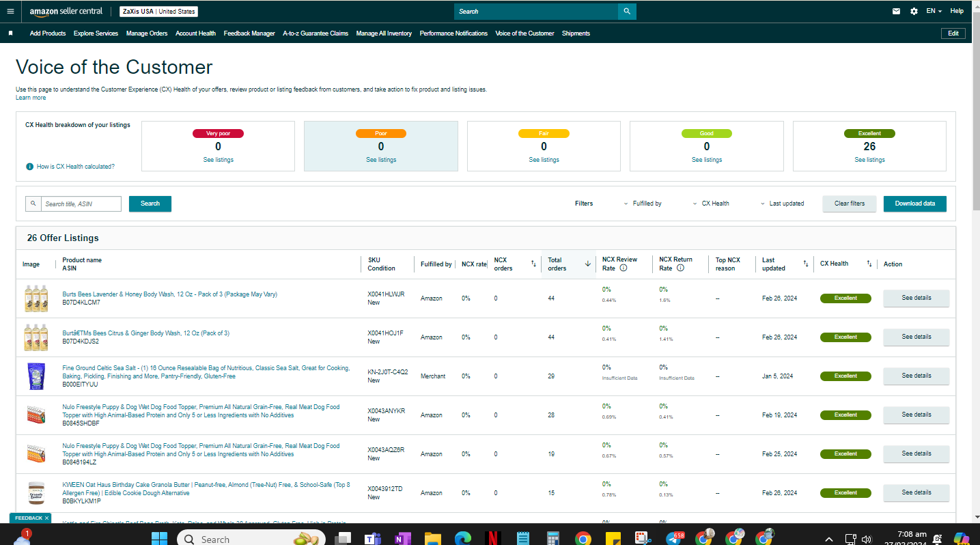980x545 pixels.
Task: Click the info icon next to NCX Review Rate
Action: pyautogui.click(x=624, y=268)
